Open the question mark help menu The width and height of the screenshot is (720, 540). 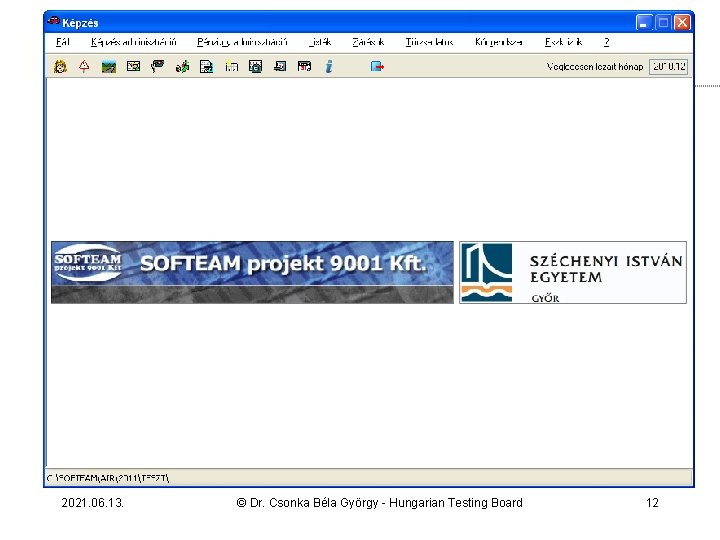click(607, 42)
